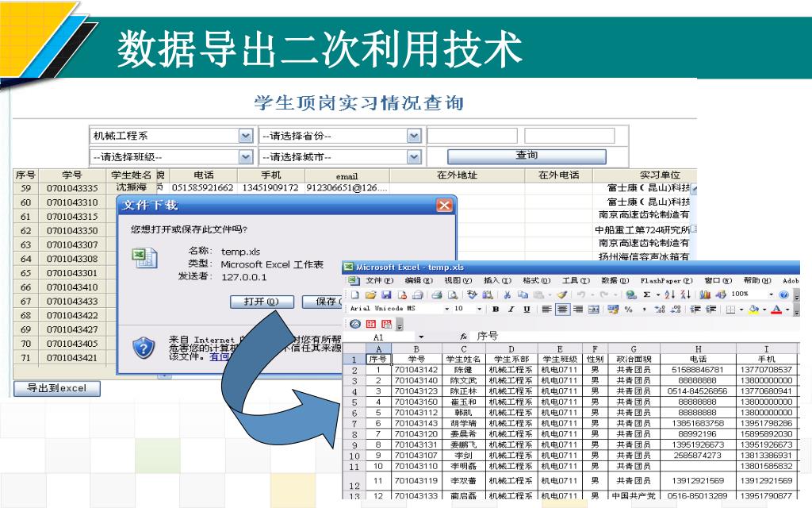Open the 文件 menu in Excel
This screenshot has height=508, width=812.
pos(379,280)
